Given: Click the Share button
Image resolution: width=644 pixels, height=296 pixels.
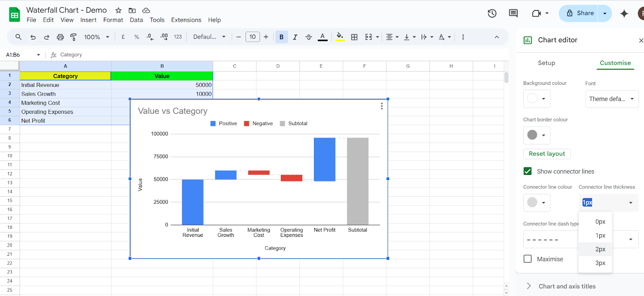Looking at the screenshot, I should pos(579,13).
